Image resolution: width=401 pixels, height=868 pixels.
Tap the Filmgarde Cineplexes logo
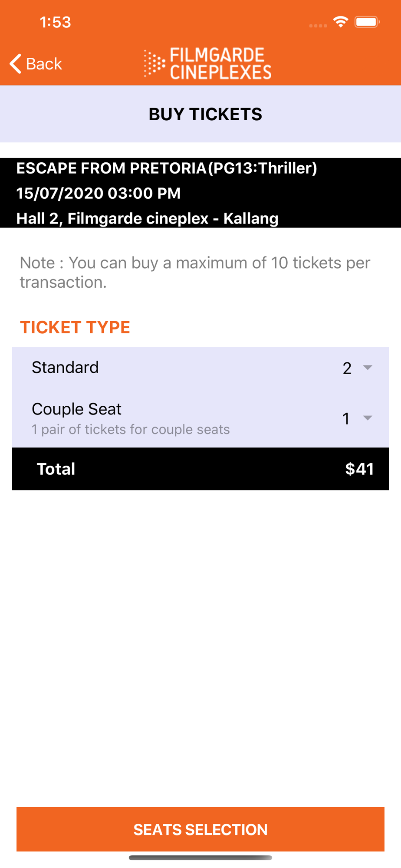coord(207,64)
